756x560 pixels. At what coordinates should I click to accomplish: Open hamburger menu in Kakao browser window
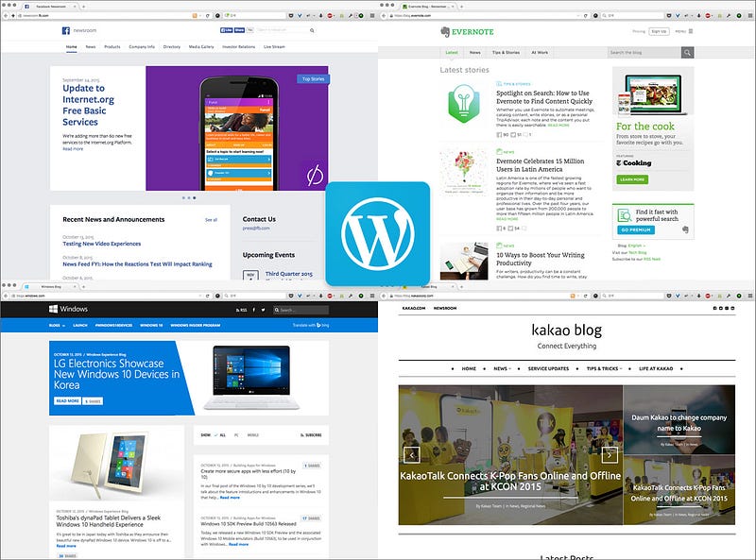[749, 296]
